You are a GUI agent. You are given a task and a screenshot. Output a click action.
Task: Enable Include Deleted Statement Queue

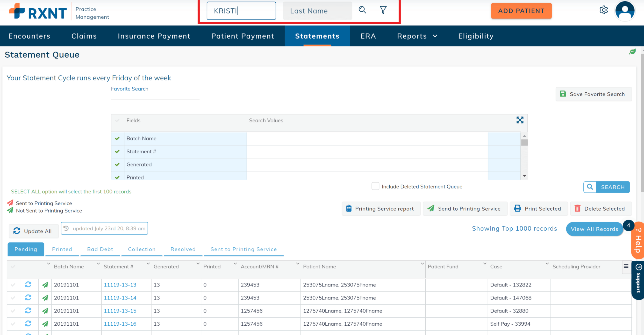(x=375, y=186)
